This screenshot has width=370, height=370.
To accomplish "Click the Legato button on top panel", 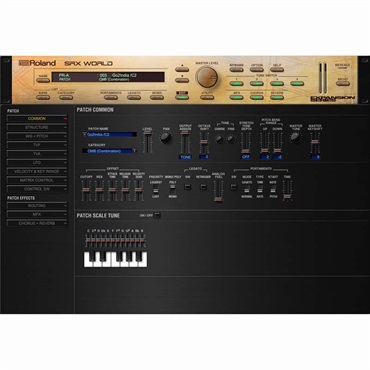I will (134, 97).
